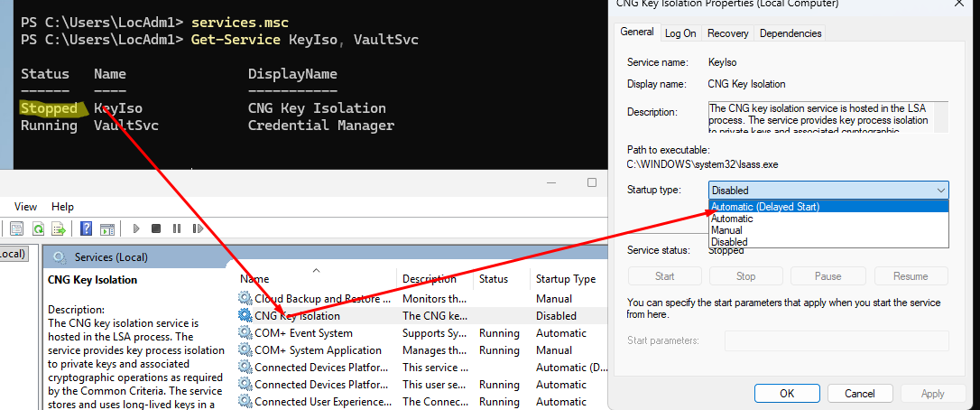Choose Manual in the startup type list
The image size is (980, 410).
click(x=727, y=230)
